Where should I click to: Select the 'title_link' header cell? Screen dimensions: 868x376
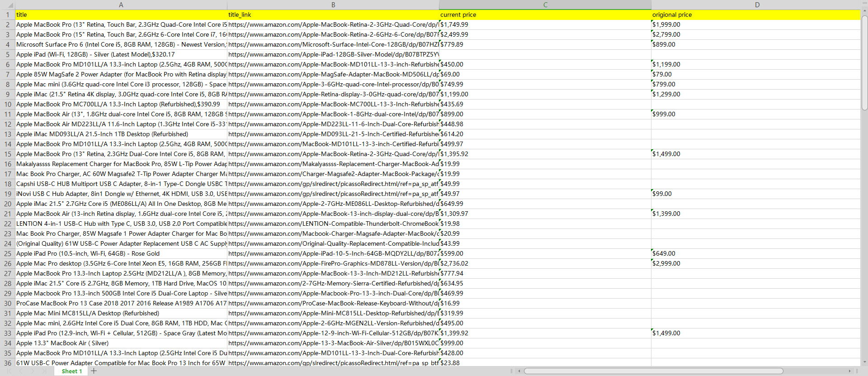(333, 14)
